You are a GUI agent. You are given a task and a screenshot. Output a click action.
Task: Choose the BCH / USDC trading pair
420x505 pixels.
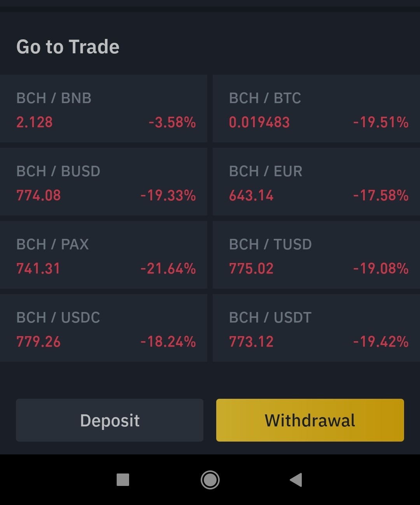103,328
